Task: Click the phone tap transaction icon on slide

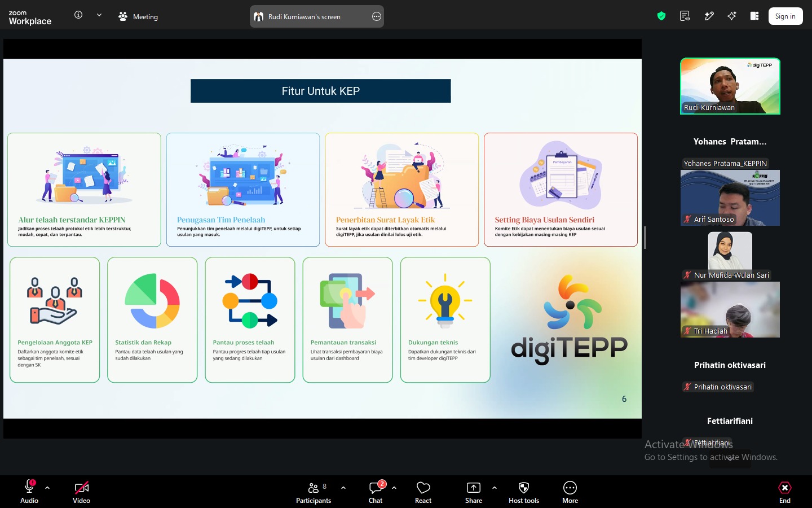Action: tap(347, 301)
